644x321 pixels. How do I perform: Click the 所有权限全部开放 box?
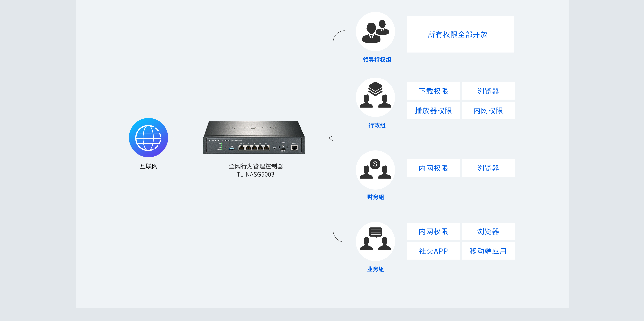pos(460,34)
